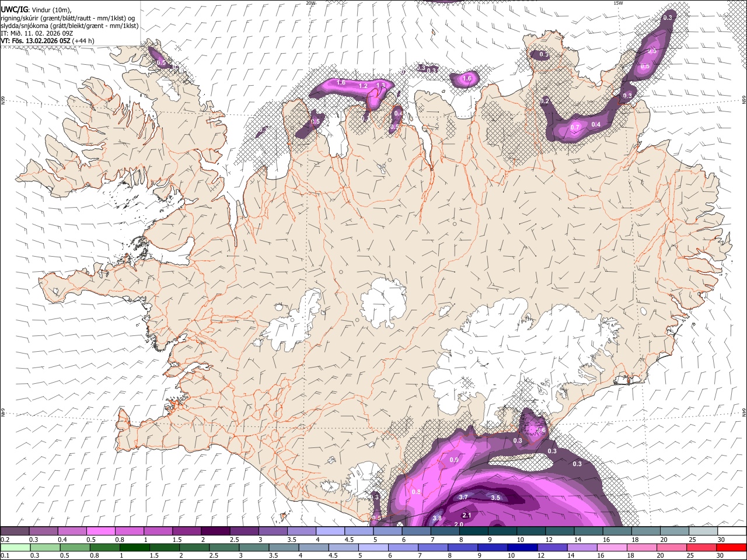Select the top legend swatch labeled 20
747x560 pixels.
pos(674,531)
